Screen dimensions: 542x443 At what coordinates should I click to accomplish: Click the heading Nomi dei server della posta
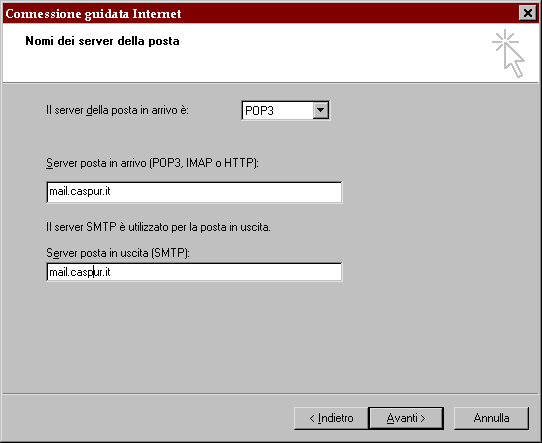click(x=102, y=41)
